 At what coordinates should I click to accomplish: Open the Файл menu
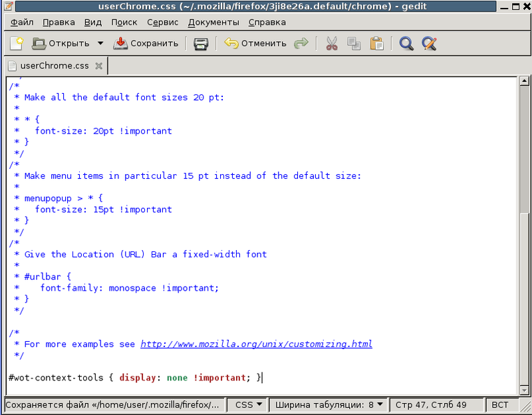pos(22,22)
